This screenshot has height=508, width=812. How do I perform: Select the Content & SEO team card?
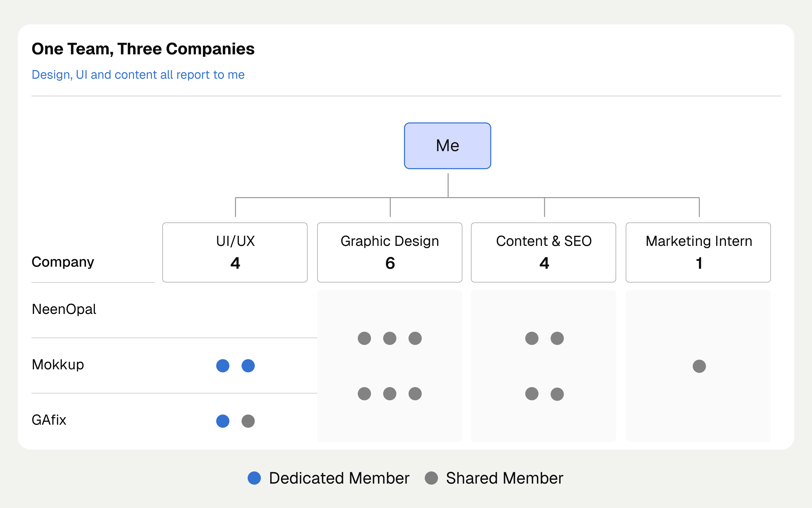[x=544, y=252]
